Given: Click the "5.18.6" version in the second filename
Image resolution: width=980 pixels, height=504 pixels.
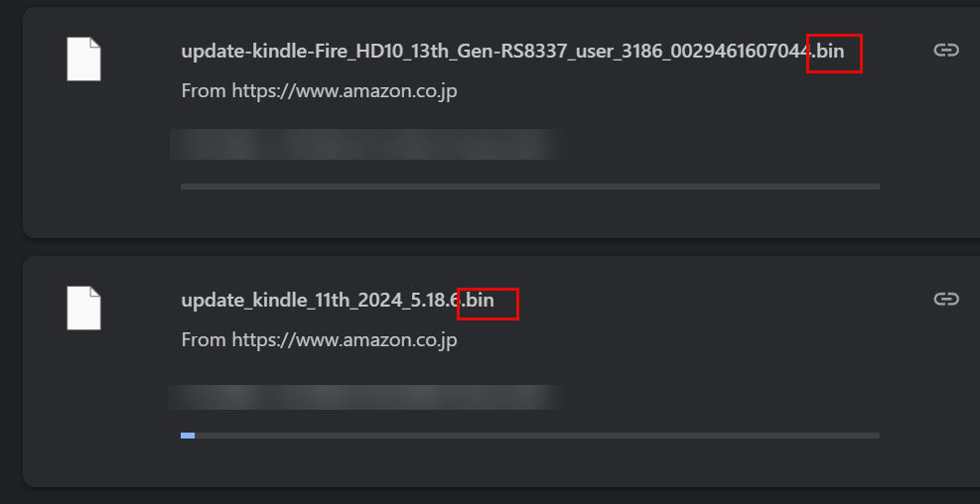Looking at the screenshot, I should 434,300.
